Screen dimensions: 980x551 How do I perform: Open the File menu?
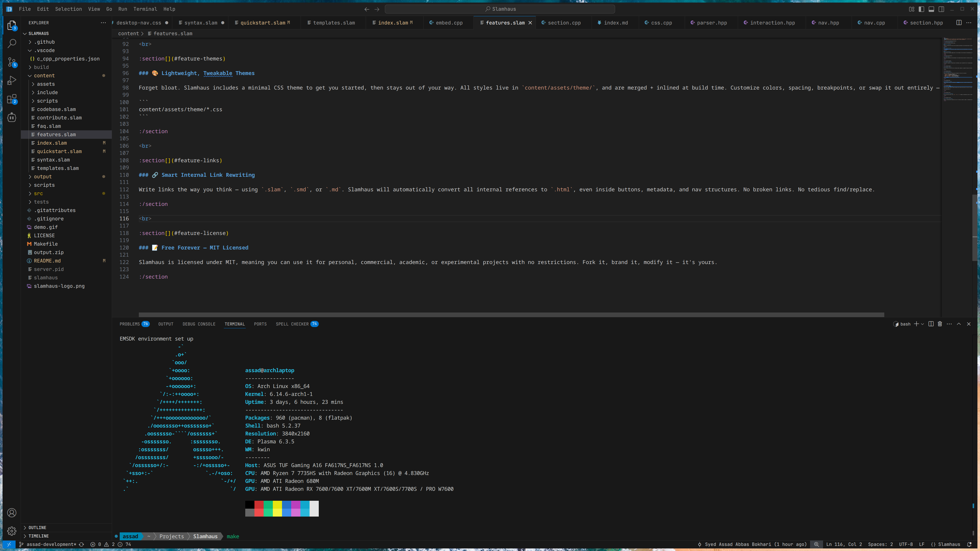(25, 9)
